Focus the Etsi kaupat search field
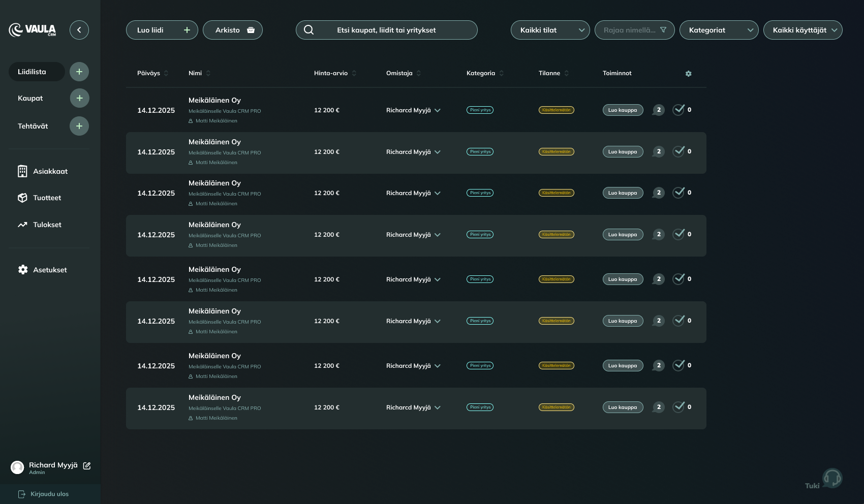Image resolution: width=864 pixels, height=504 pixels. (386, 30)
